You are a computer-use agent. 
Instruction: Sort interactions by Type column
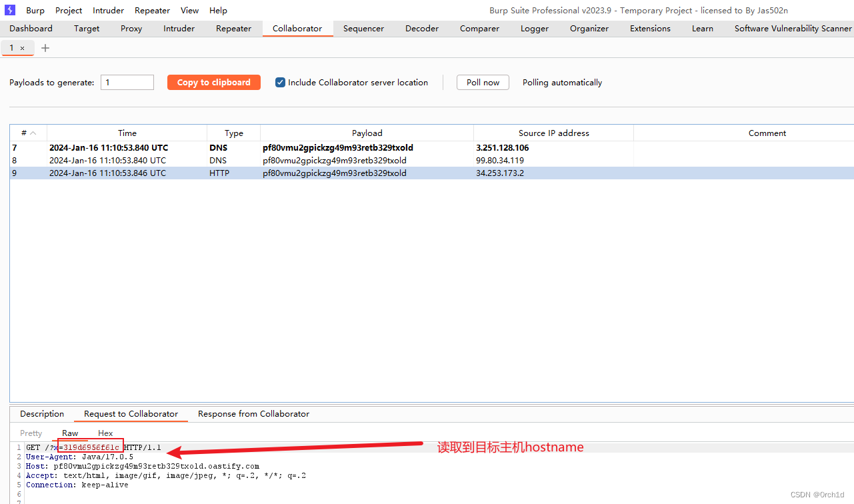click(x=234, y=133)
